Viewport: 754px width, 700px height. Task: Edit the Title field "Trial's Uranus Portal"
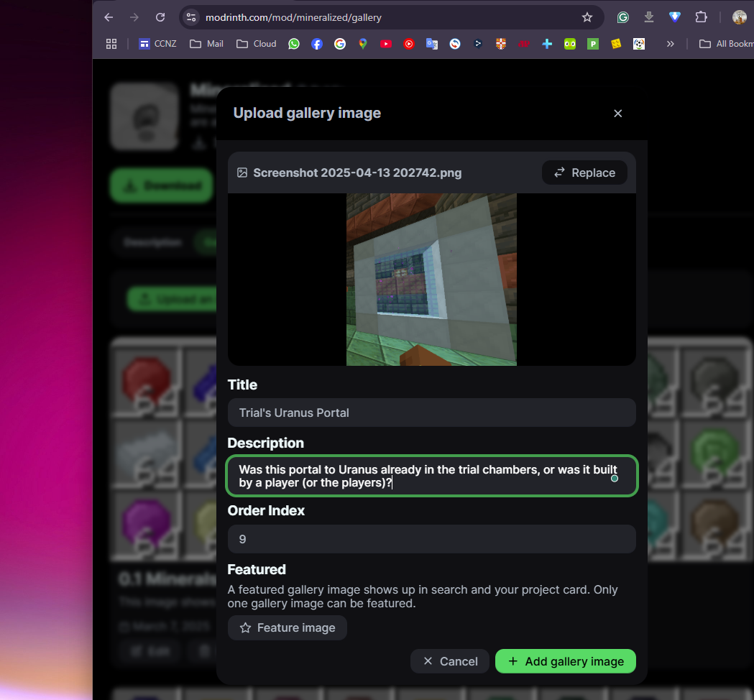click(432, 413)
